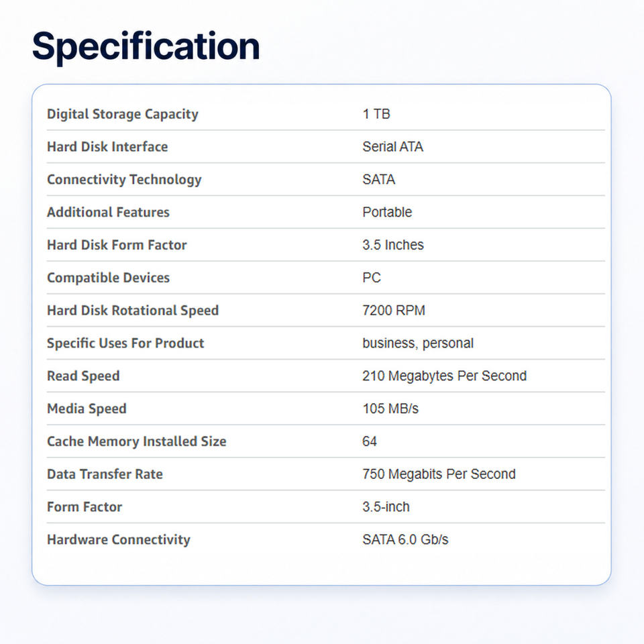Select the Specific Uses For Product label
The width and height of the screenshot is (644, 644).
(125, 343)
